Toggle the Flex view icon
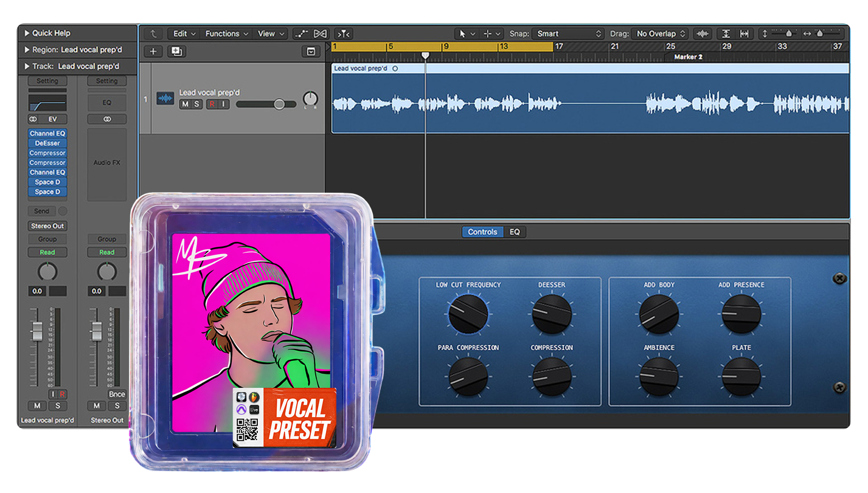 (321, 34)
